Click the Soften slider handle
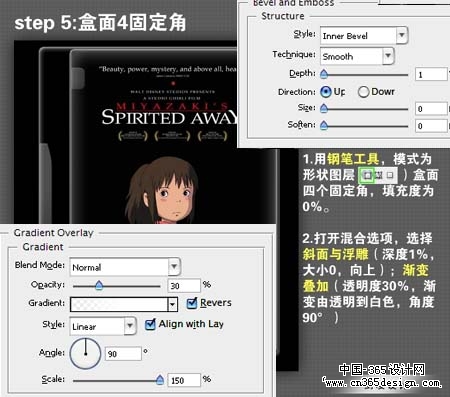 point(324,125)
